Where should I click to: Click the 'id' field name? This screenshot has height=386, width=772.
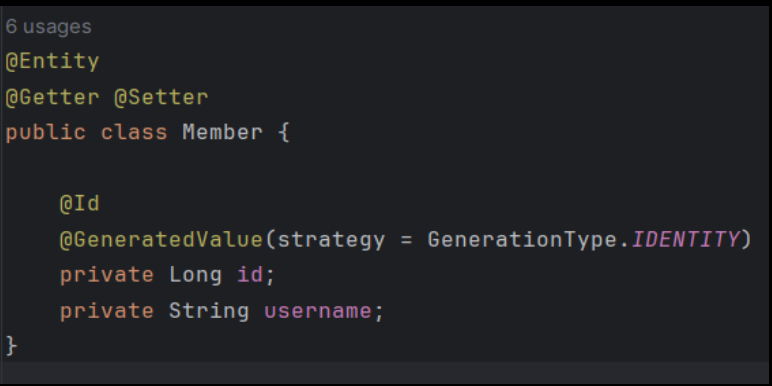[x=250, y=275]
